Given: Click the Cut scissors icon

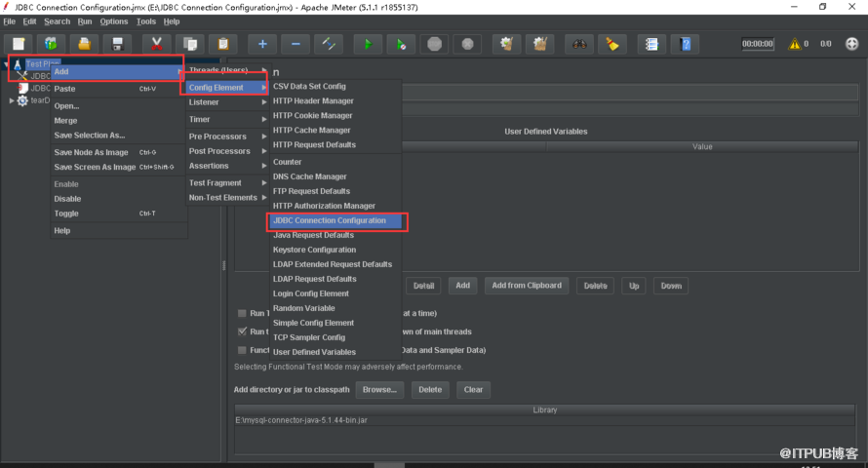Looking at the screenshot, I should coord(156,44).
